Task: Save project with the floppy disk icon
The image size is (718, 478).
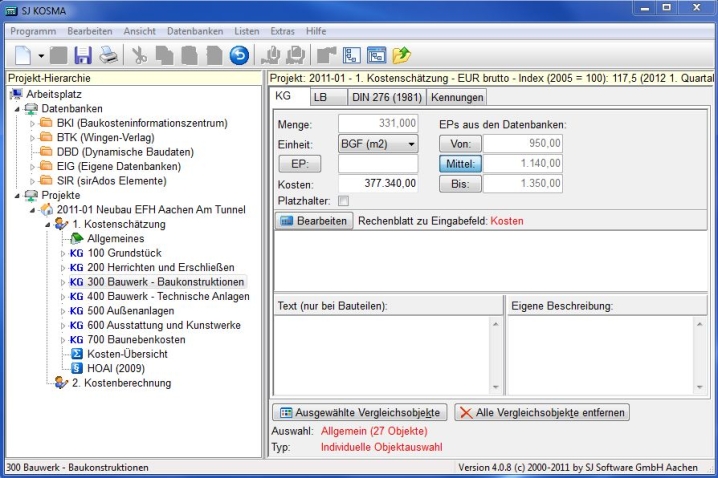Action: click(x=83, y=54)
